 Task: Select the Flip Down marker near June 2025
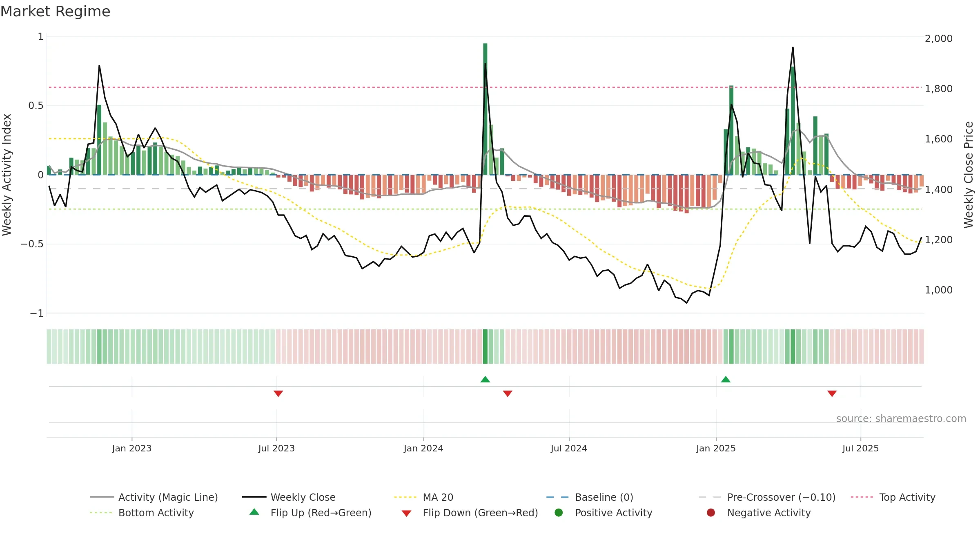click(x=832, y=393)
